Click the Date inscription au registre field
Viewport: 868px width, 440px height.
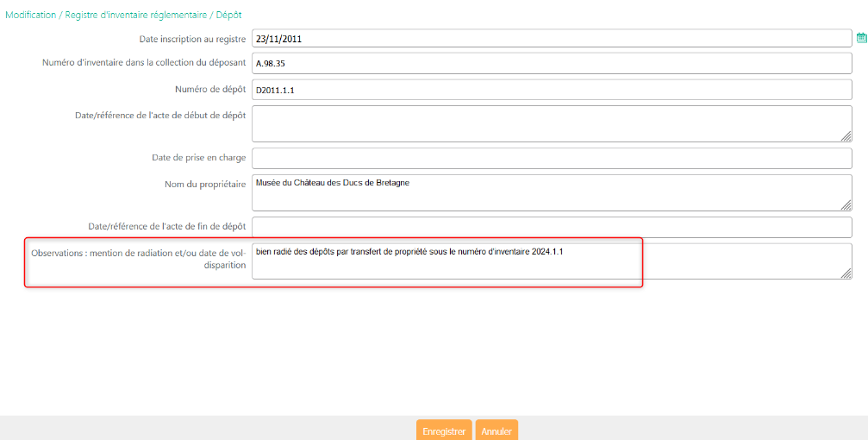[x=552, y=39]
